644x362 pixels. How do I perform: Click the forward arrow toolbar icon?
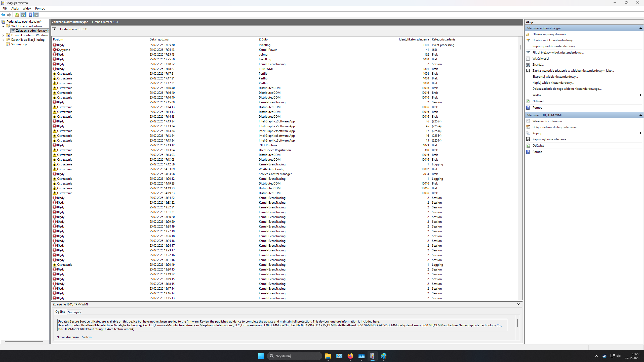tap(9, 15)
